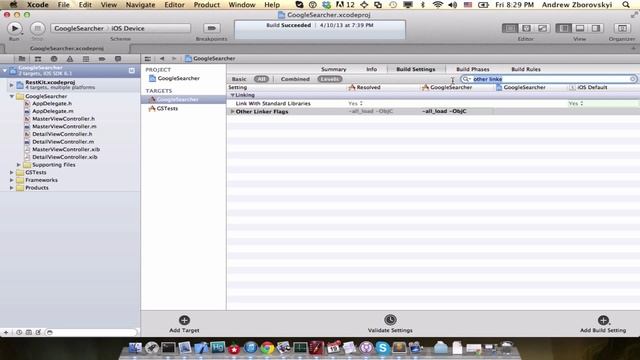This screenshot has width=640, height=360.
Task: Collapse the Linking settings group
Action: [x=233, y=95]
